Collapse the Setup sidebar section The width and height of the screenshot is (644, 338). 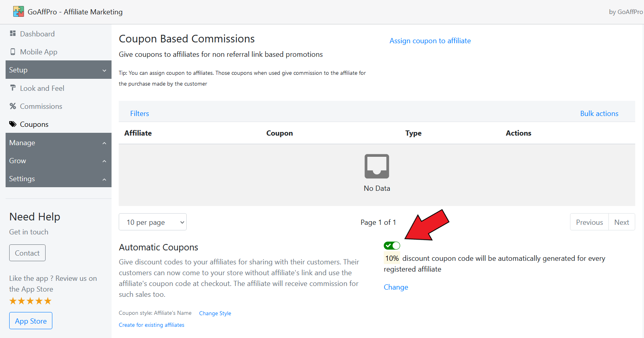(x=58, y=70)
